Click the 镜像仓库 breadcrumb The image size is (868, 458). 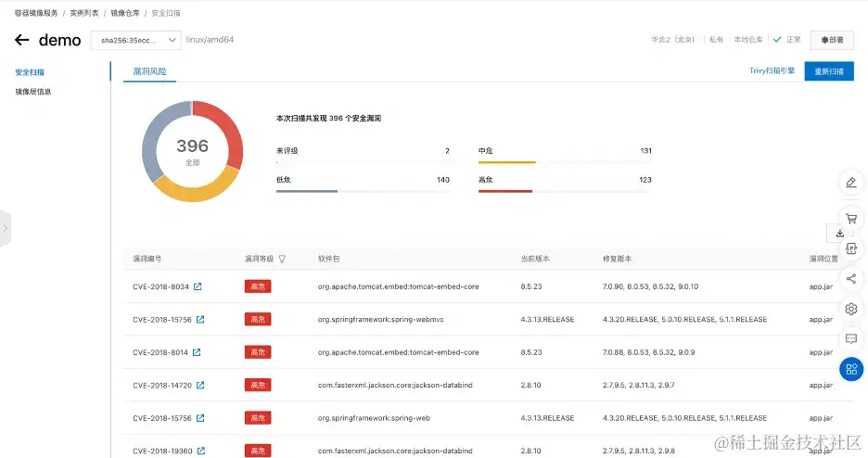[125, 13]
